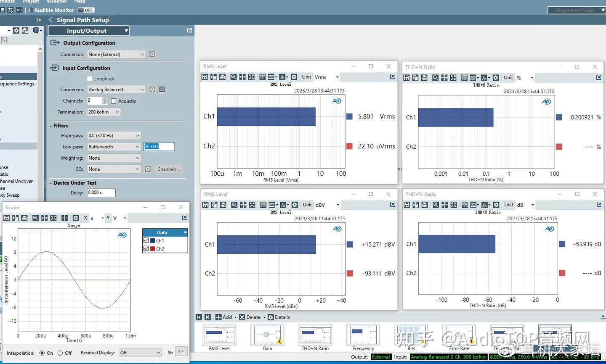
Task: Open the settings gear beside the Output Connector
Action: [152, 54]
